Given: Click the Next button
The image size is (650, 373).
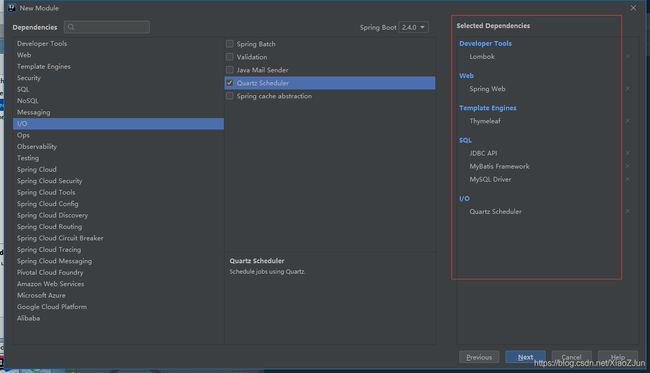Looking at the screenshot, I should coord(525,357).
